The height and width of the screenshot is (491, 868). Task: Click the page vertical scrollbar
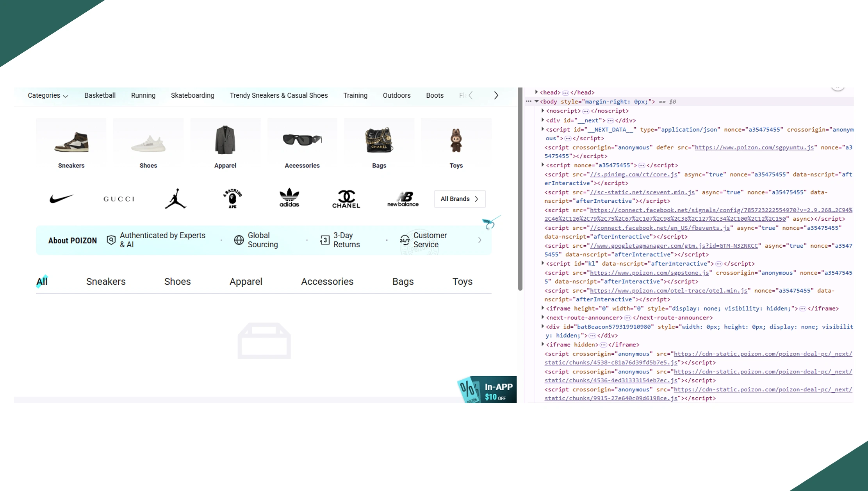[x=520, y=189]
